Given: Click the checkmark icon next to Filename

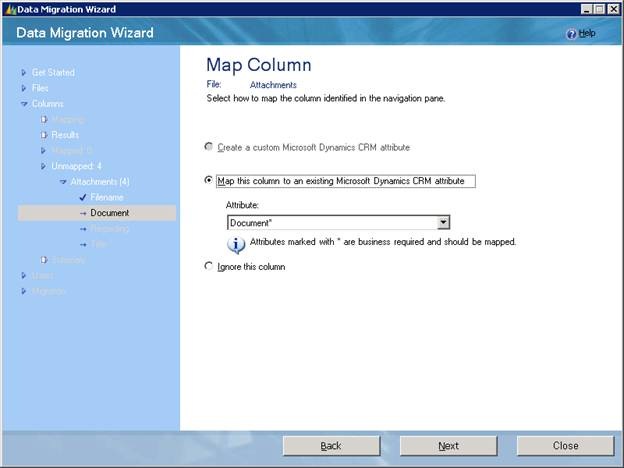Looking at the screenshot, I should (83, 197).
